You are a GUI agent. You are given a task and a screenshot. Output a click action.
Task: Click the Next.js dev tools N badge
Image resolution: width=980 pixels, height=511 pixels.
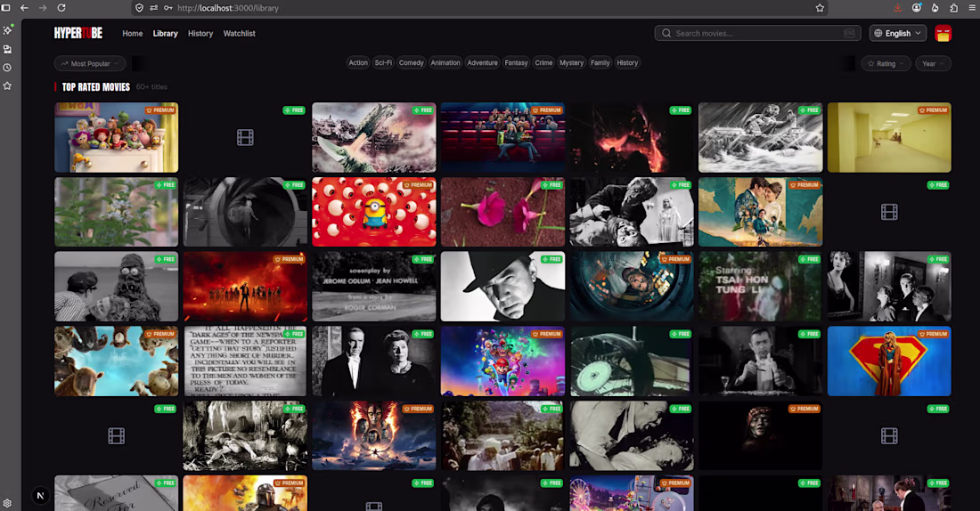[41, 495]
